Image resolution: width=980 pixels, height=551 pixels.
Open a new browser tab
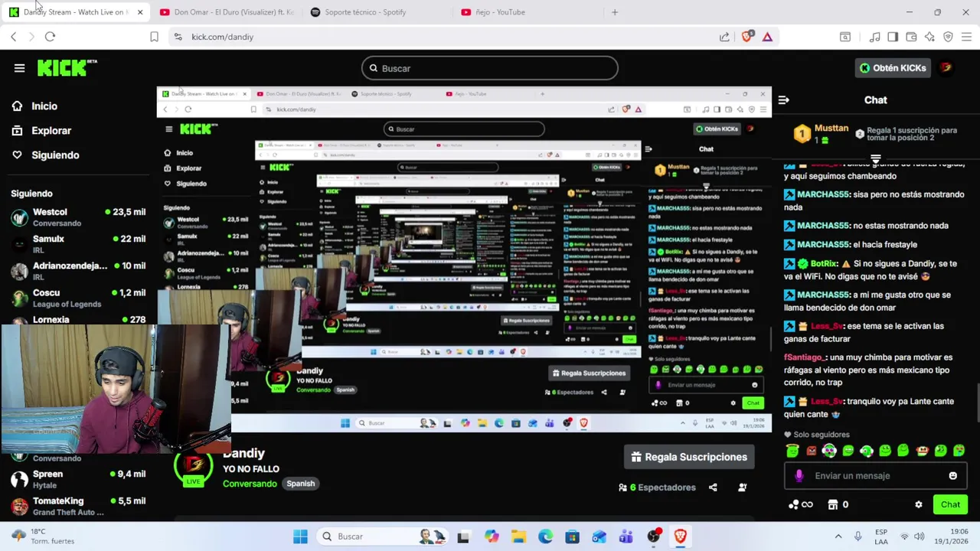coord(614,12)
